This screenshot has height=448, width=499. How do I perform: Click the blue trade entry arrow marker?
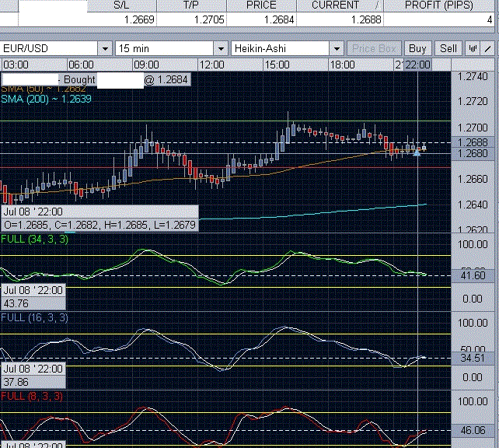pyautogui.click(x=417, y=153)
